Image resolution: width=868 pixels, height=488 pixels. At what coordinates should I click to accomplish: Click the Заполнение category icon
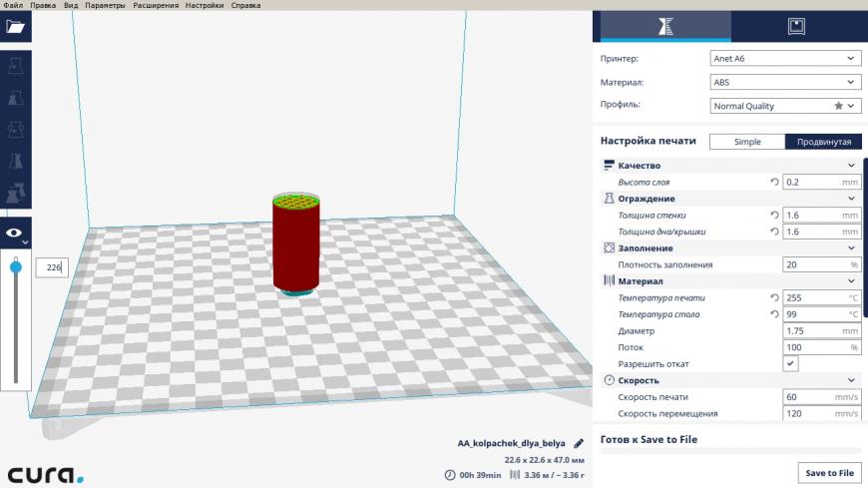pos(609,247)
